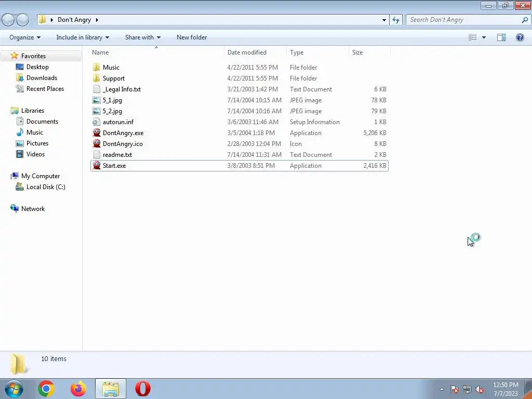The image size is (532, 399).
Task: Open the Share with dropdown
Action: 143,37
